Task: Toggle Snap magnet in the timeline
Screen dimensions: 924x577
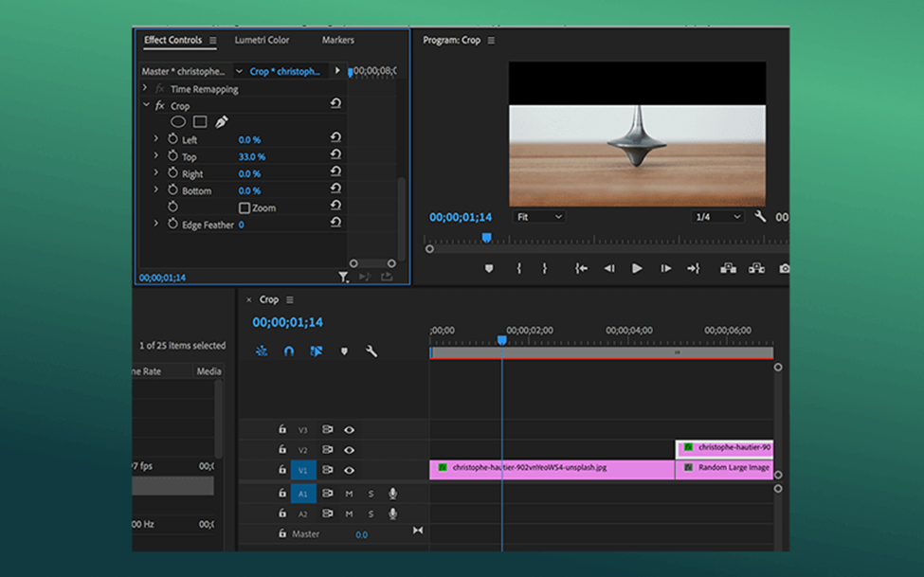Action: tap(289, 352)
